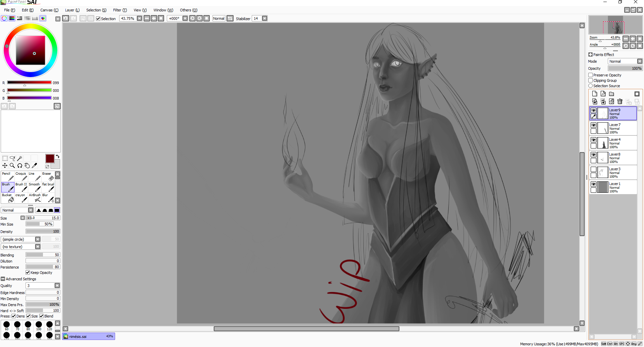Hide the Layer7 layer with its eye toggle

pyautogui.click(x=593, y=125)
